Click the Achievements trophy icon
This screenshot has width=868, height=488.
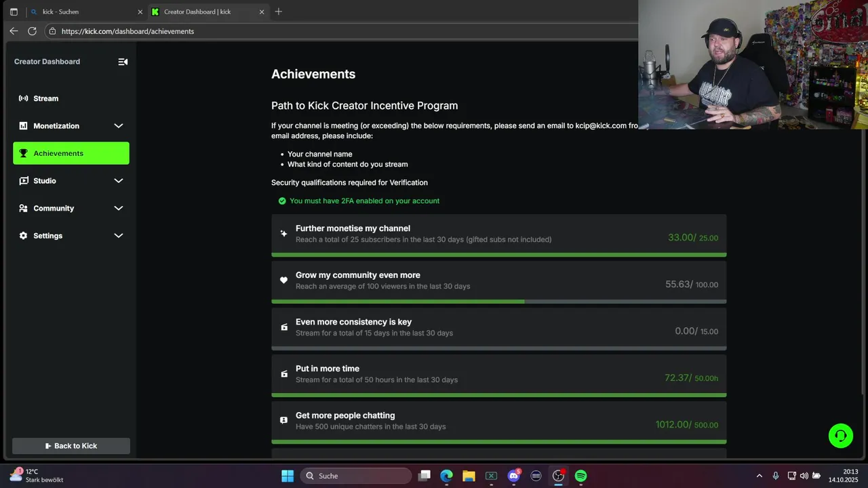pyautogui.click(x=23, y=153)
